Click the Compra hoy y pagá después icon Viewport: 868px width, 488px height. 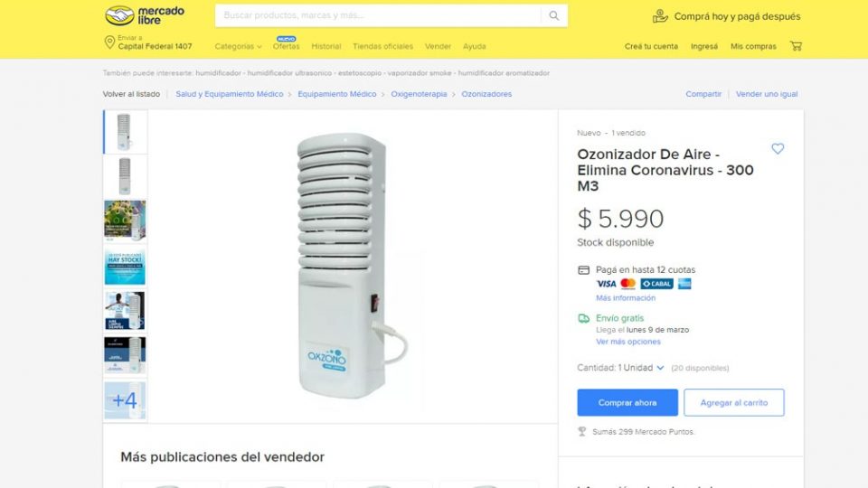[x=660, y=16]
